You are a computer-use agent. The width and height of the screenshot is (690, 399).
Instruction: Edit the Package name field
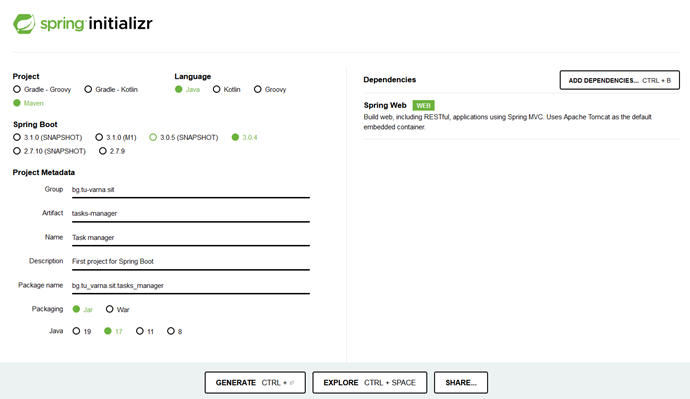click(191, 286)
